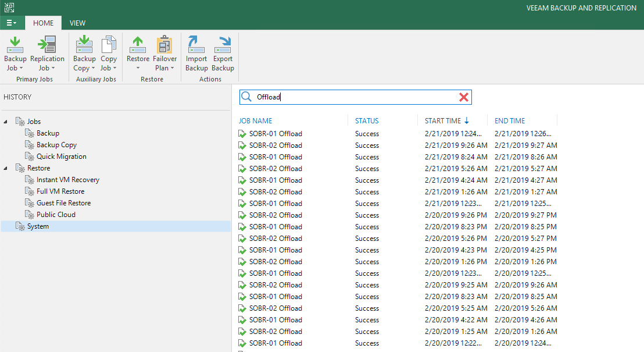
Task: Click the System node icon in tree
Action: pyautogui.click(x=20, y=226)
